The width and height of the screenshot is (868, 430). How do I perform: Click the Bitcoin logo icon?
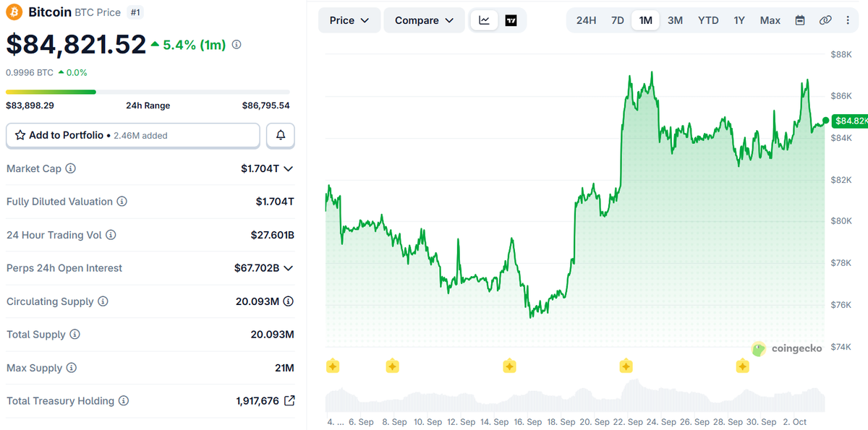click(14, 12)
